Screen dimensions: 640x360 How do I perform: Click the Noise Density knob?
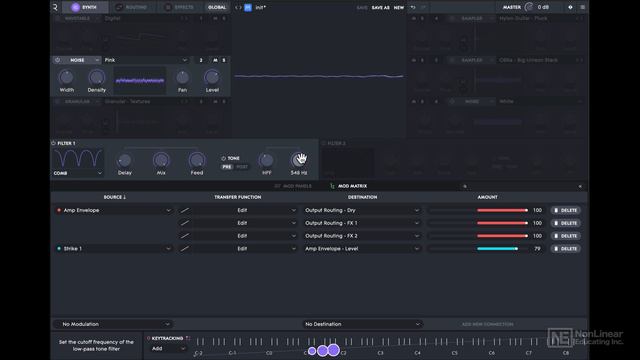pyautogui.click(x=96, y=77)
